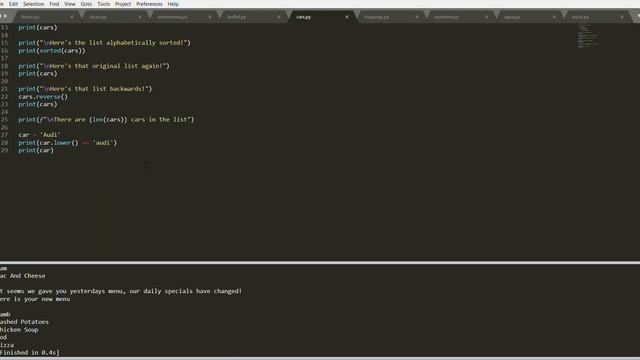Screen dimensions: 640x360
Task: Place cursor on print(sorted(cars)) line
Action: coord(52,51)
